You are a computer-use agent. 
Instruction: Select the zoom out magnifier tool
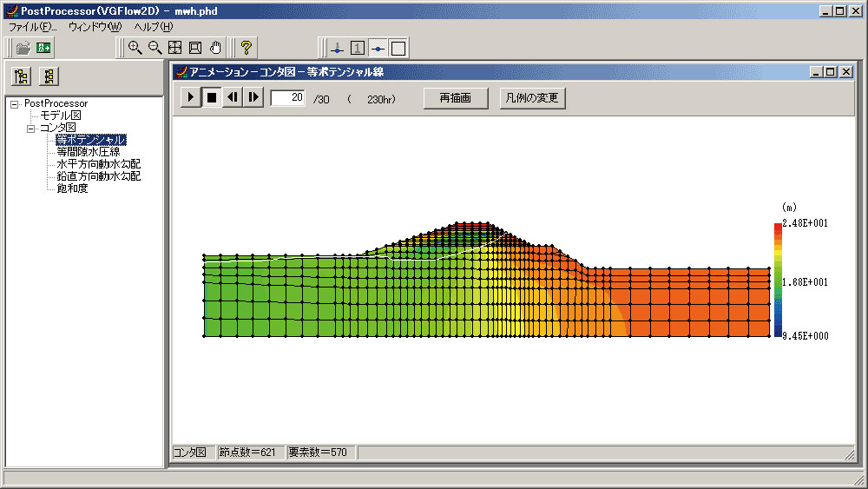tap(155, 48)
